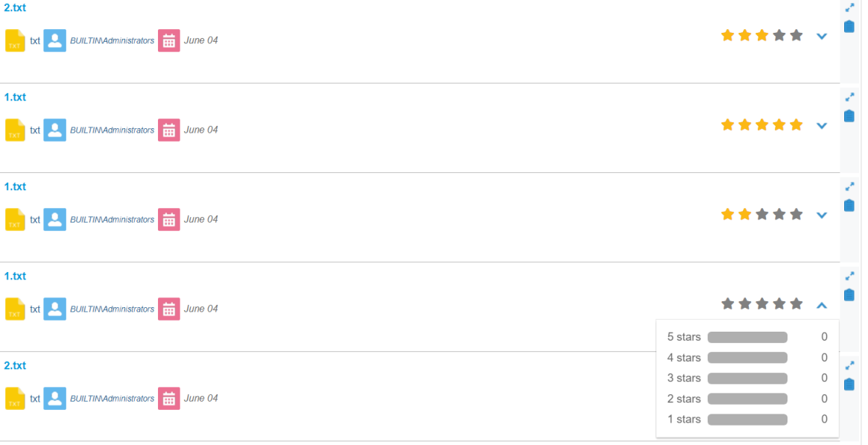The image size is (868, 445).
Task: Click the 3 stars progress bar in the breakdown
Action: click(x=747, y=378)
